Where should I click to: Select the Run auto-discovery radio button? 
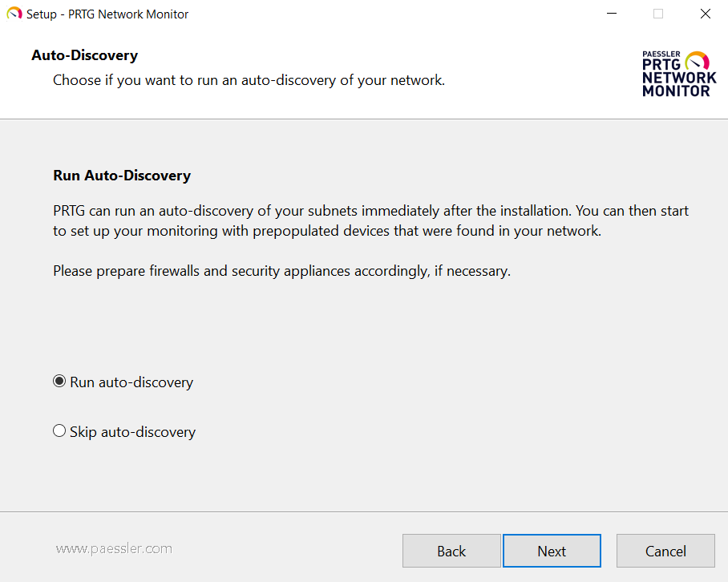(59, 382)
